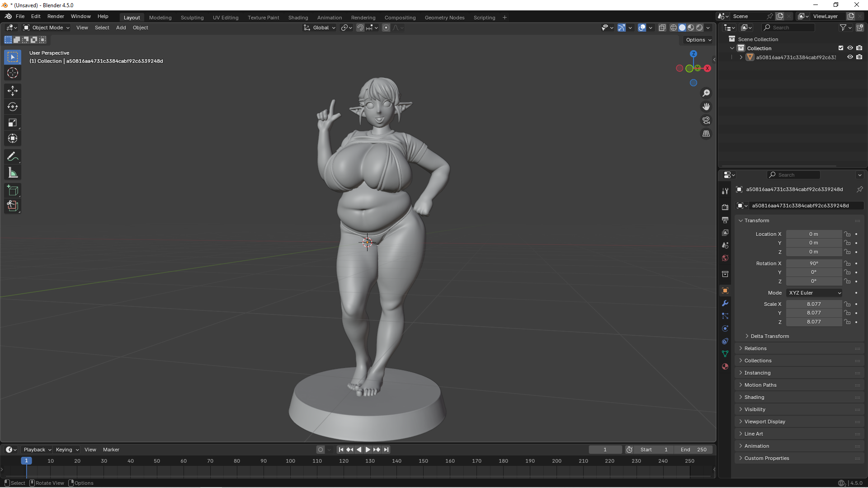This screenshot has width=868, height=488.
Task: Toggle X-ray viewport display
Action: pos(662,28)
